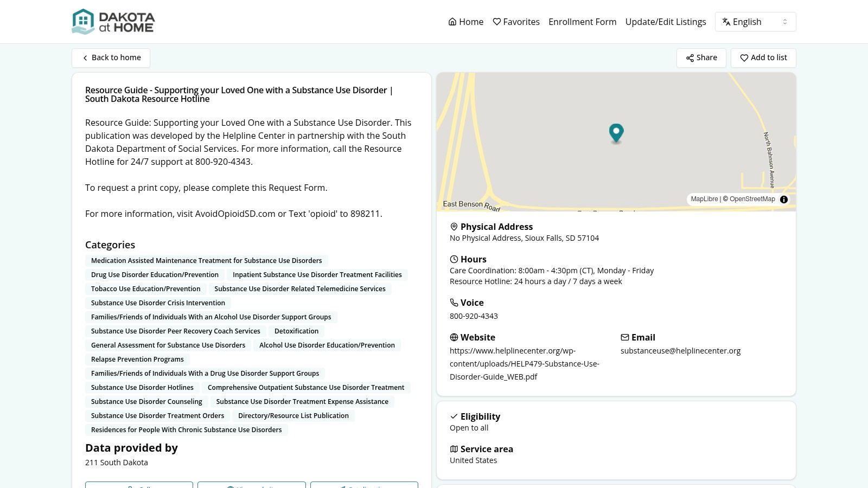
Task: Select the Detoxification category tag
Action: [296, 331]
